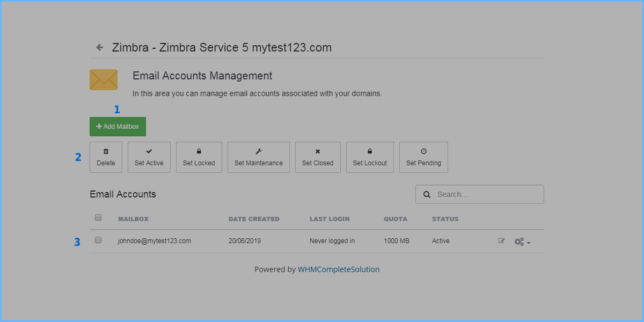Click the 1000 MB quota cell
The height and width of the screenshot is (322, 644).
point(397,241)
